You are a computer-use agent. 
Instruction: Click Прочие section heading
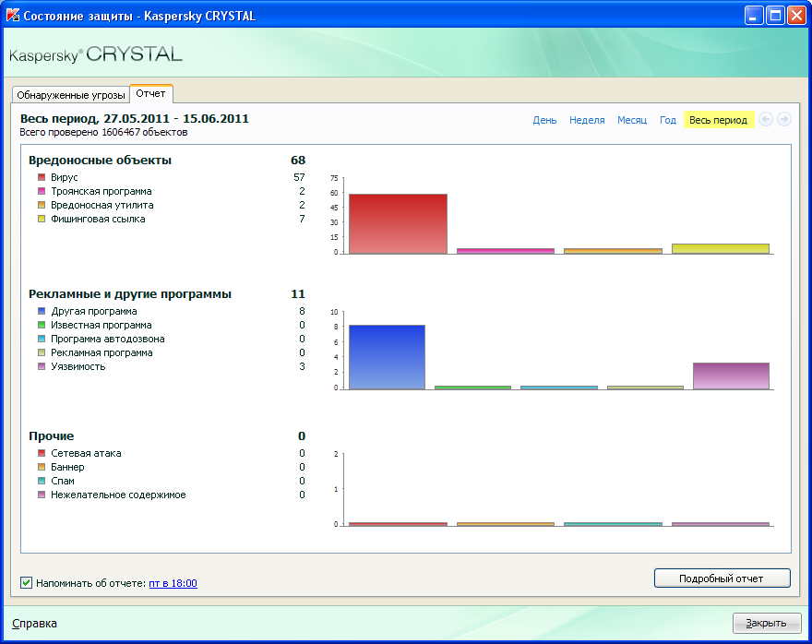click(x=52, y=435)
